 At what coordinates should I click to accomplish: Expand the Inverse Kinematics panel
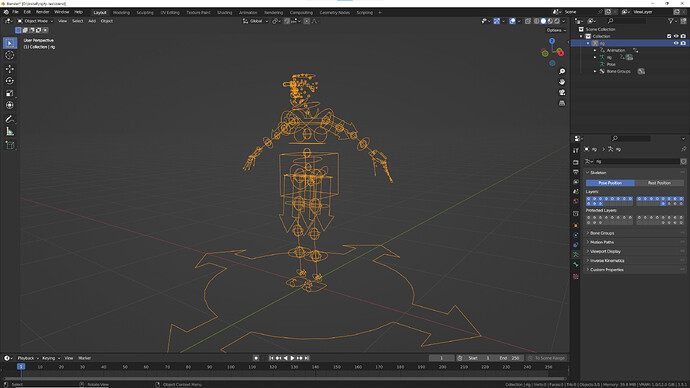tap(635, 261)
